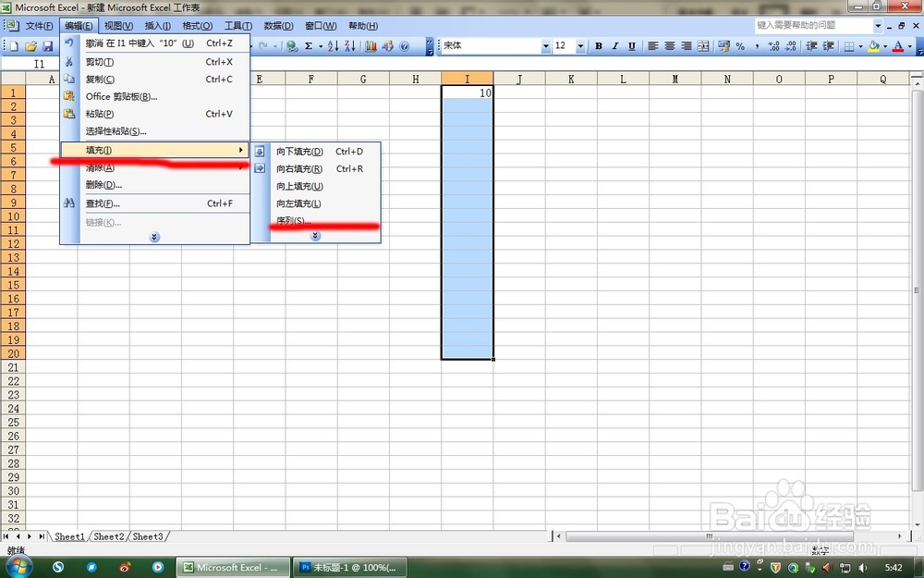Image resolution: width=924 pixels, height=578 pixels.
Task: Apply the Percent style icon
Action: pos(740,46)
